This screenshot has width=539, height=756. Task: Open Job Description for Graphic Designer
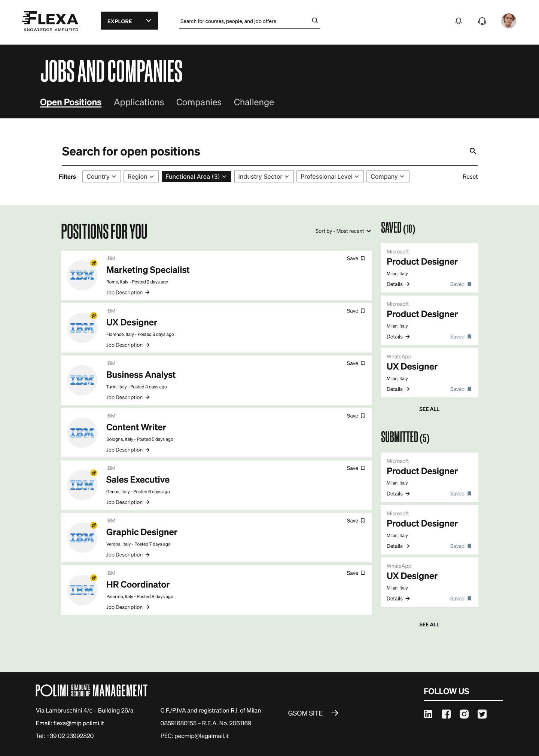tap(128, 555)
